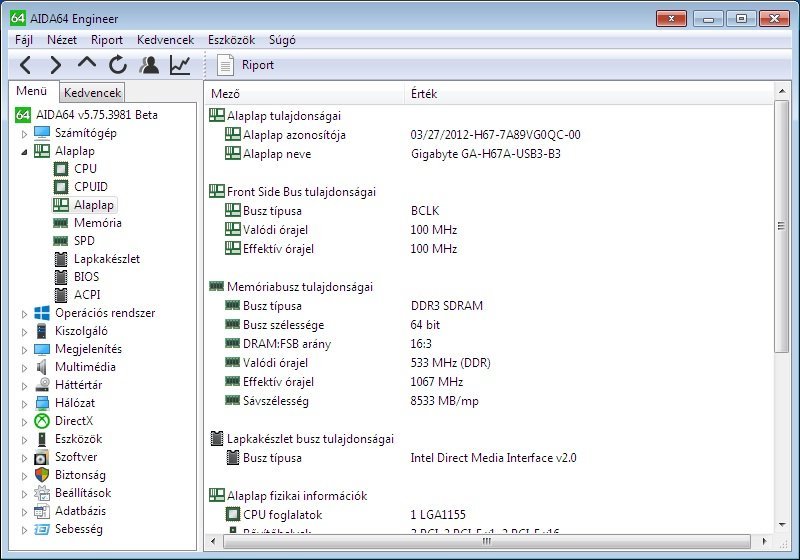Select the SPD memory icon
The image size is (800, 560).
[x=61, y=241]
